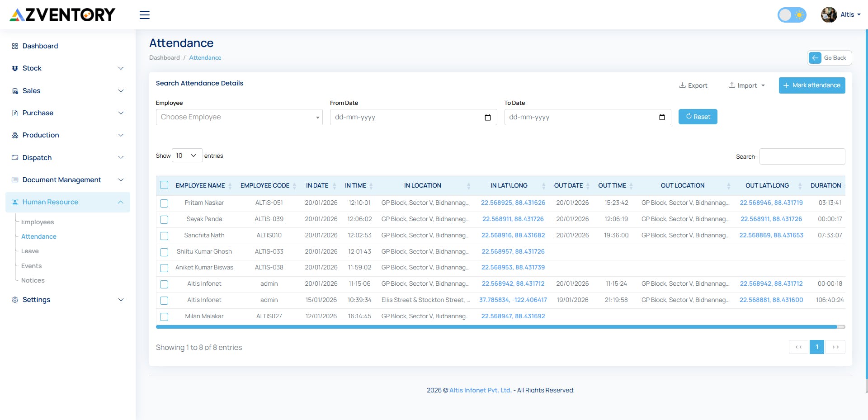Open the Dashboard sidebar icon
The image size is (868, 420).
pyautogui.click(x=14, y=46)
